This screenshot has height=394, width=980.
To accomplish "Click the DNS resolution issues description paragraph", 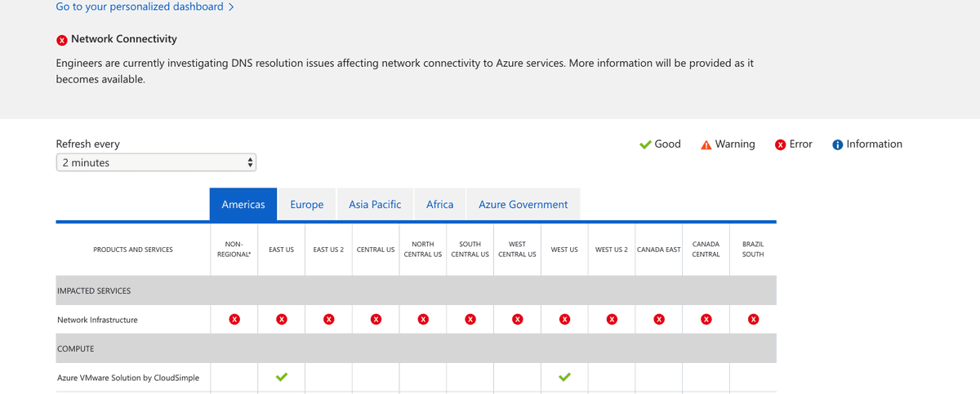I will pos(405,71).
